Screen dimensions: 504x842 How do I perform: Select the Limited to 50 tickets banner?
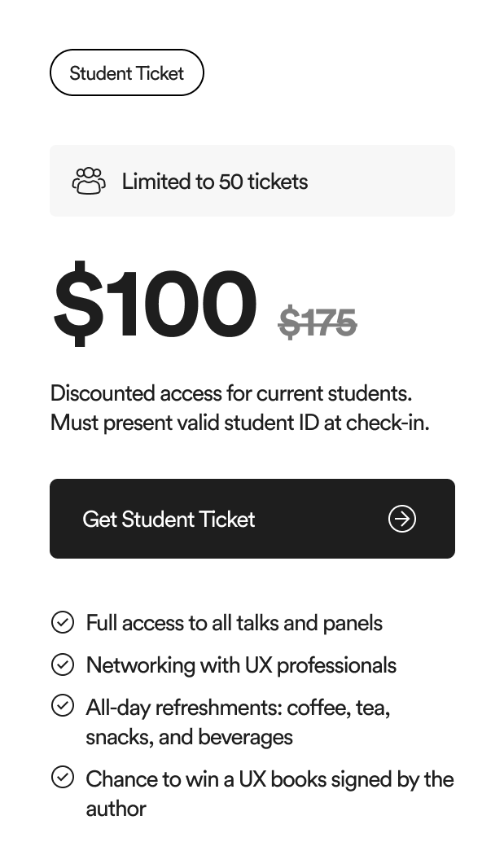[x=252, y=181]
